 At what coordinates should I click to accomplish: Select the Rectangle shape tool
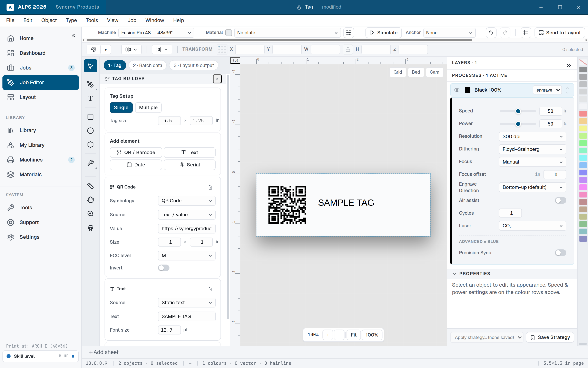point(90,117)
